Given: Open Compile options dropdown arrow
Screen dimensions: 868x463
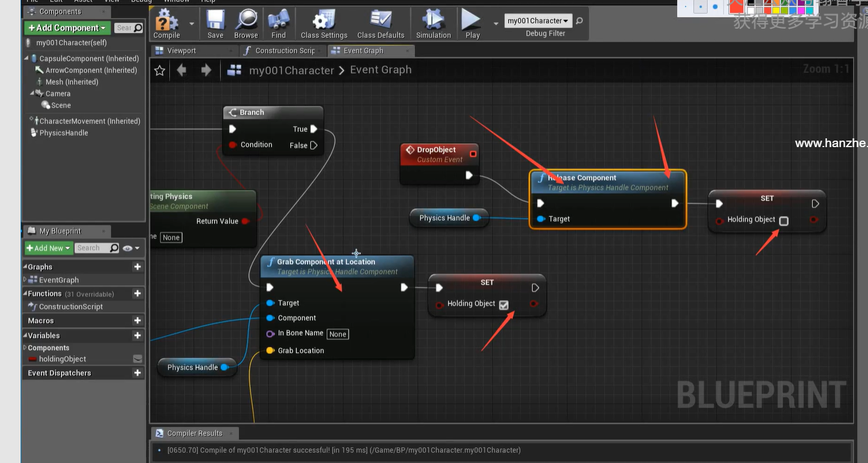Looking at the screenshot, I should pos(192,24).
